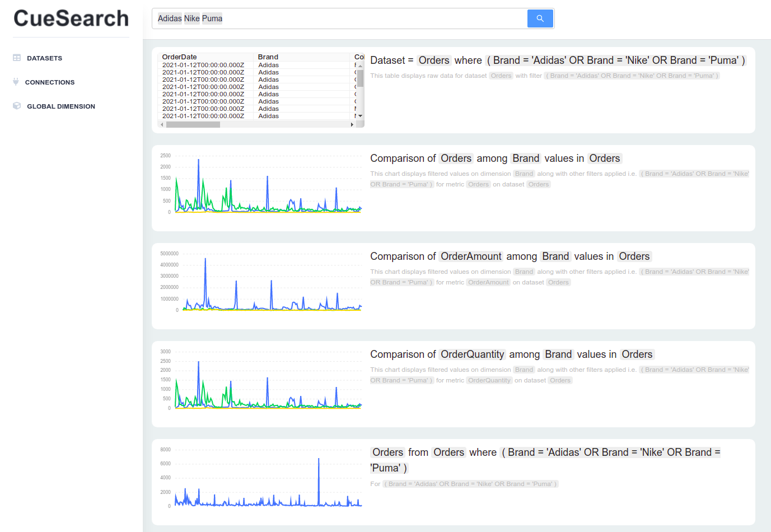The image size is (771, 532).
Task: Open Connections from the sidebar
Action: [50, 82]
